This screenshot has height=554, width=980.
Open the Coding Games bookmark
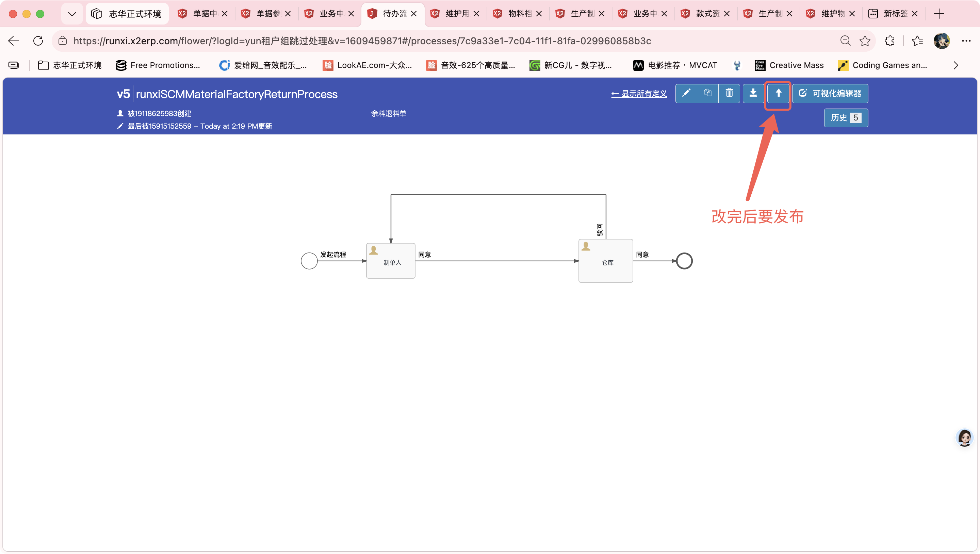[x=882, y=65]
